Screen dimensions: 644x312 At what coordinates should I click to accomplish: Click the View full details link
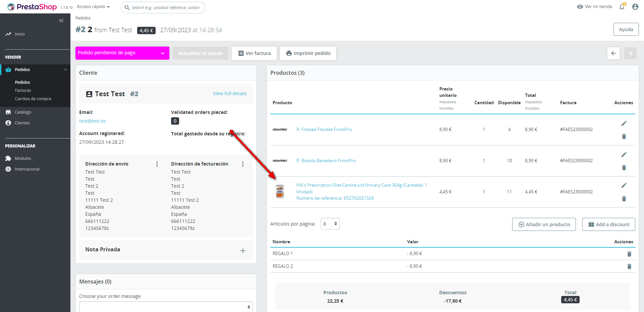tap(230, 93)
